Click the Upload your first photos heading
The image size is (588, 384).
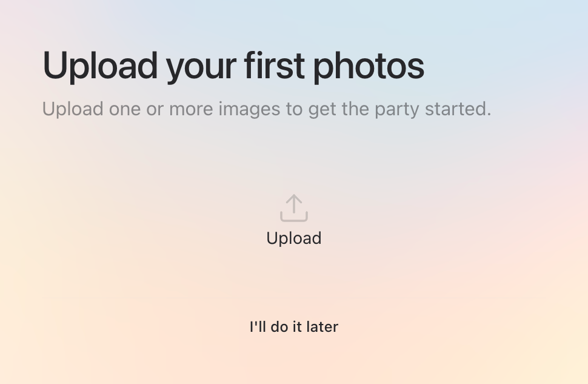(233, 66)
